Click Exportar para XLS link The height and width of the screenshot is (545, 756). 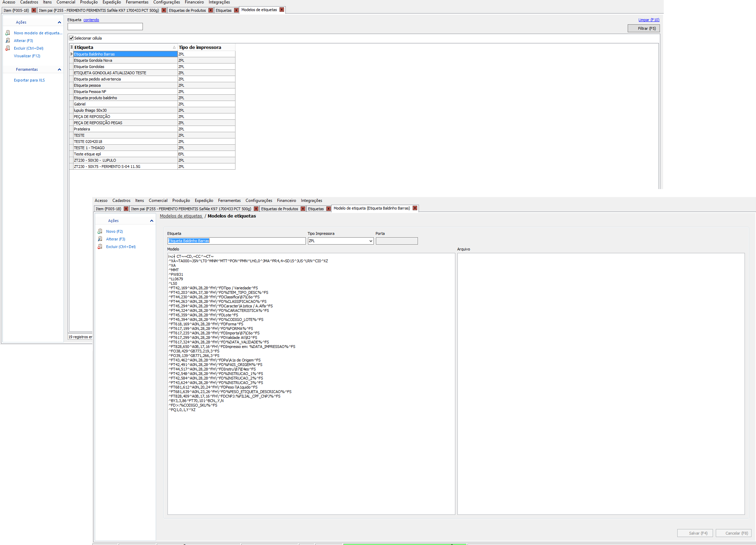click(x=29, y=80)
